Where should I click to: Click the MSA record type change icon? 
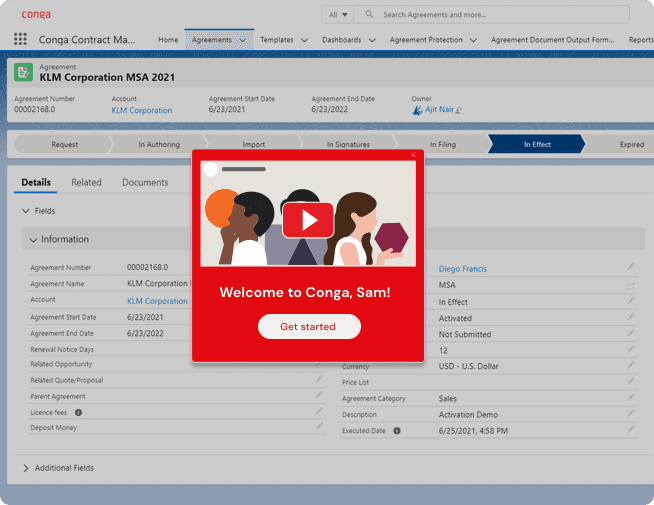pos(631,286)
